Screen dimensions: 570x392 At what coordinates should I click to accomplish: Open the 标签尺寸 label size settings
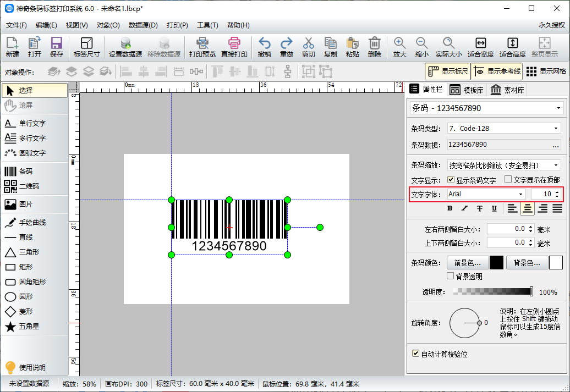(86, 47)
